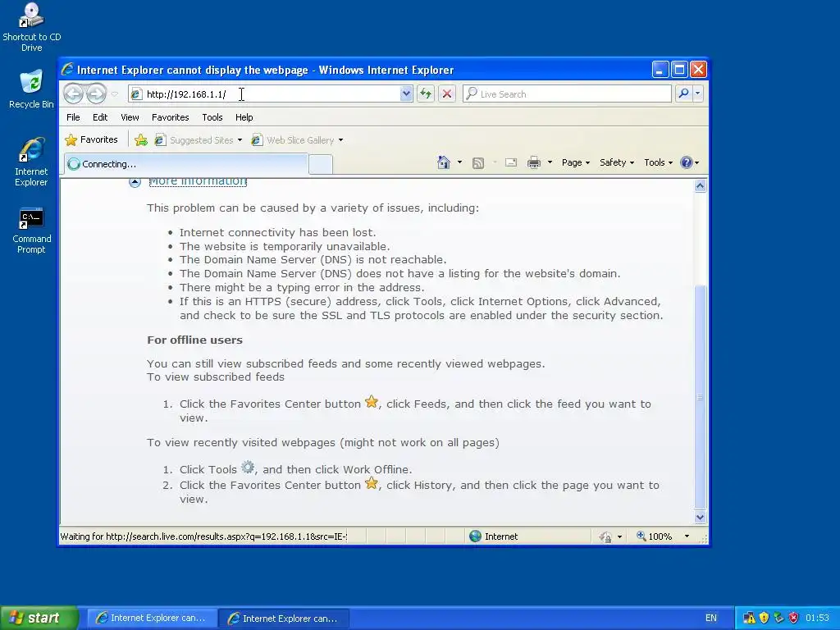
Task: Click Safely Remove Hardware tray icon
Action: pos(778,619)
